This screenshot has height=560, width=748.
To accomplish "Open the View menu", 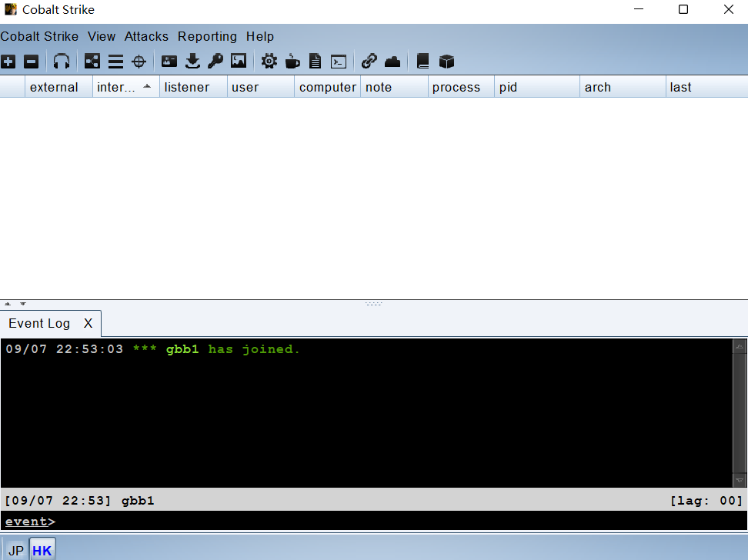I will 102,37.
